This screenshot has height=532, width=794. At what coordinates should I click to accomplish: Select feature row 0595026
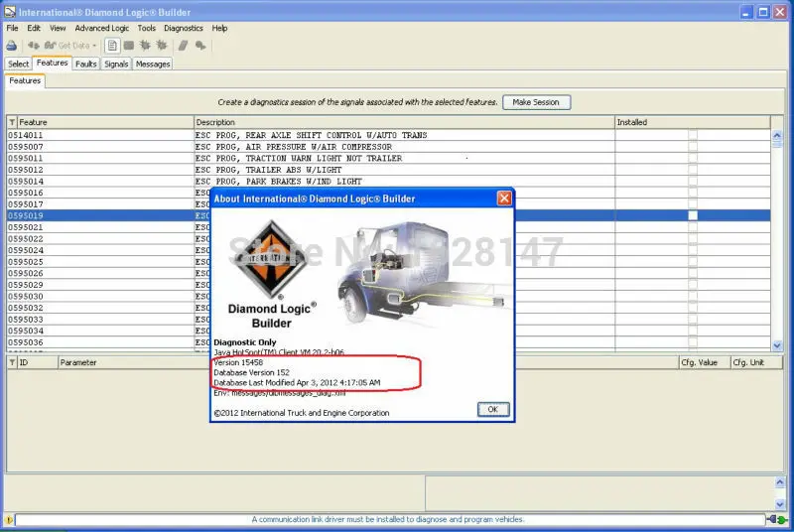click(388, 273)
